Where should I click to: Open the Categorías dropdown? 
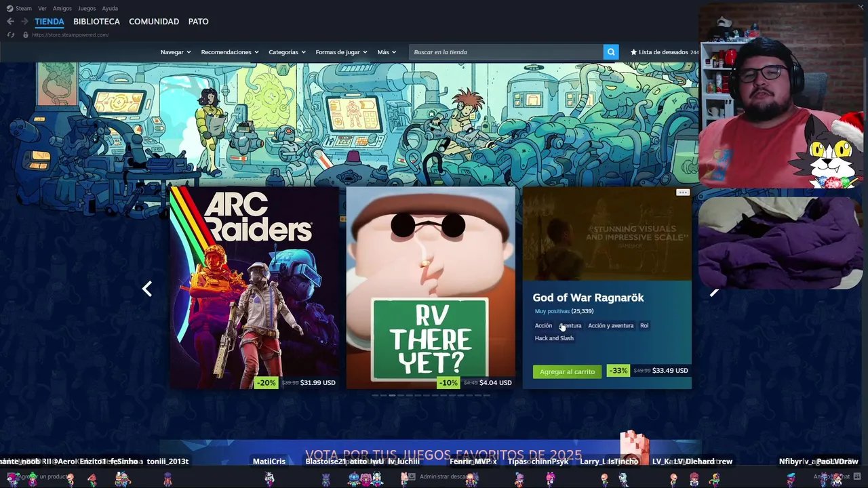(287, 52)
